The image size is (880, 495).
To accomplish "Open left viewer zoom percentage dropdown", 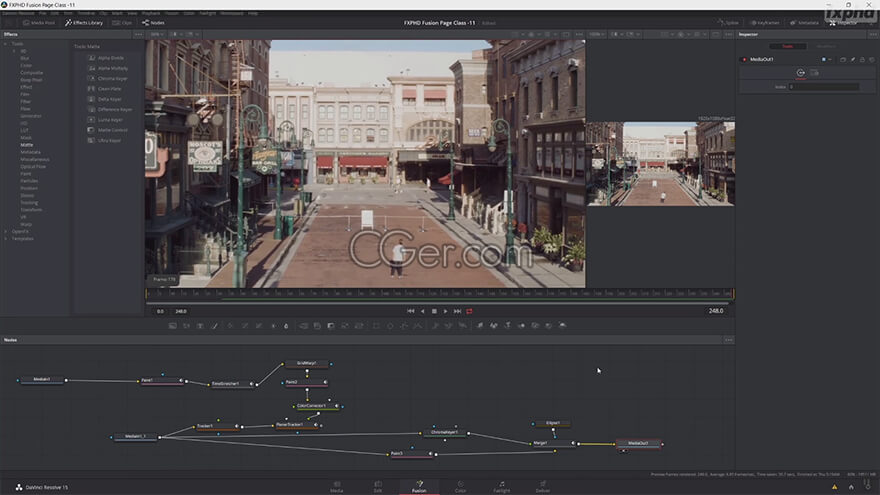I will click(x=157, y=34).
